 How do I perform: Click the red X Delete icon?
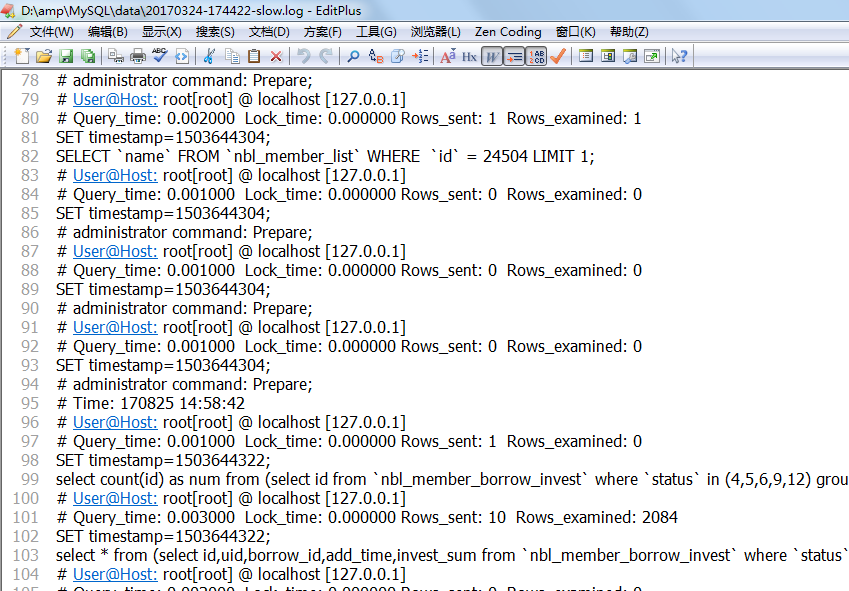pyautogui.click(x=276, y=56)
